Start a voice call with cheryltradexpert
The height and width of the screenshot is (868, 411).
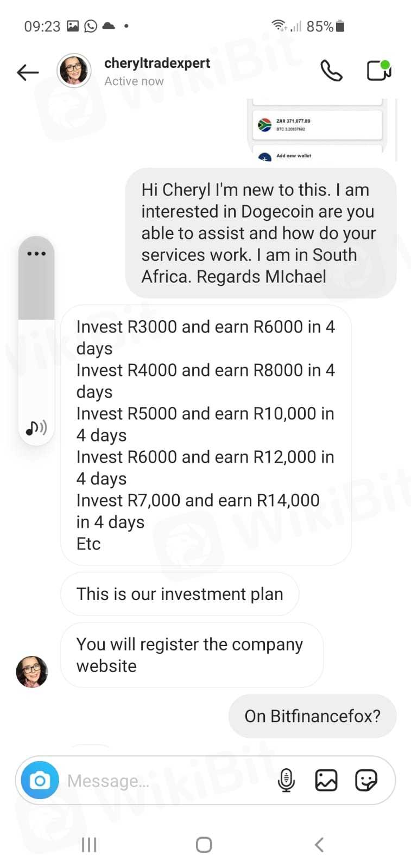pos(331,71)
